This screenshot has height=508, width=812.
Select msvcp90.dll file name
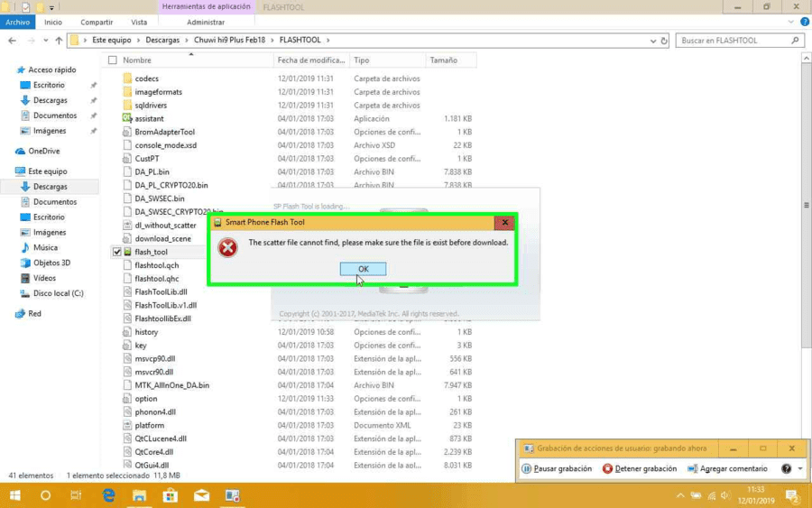155,358
